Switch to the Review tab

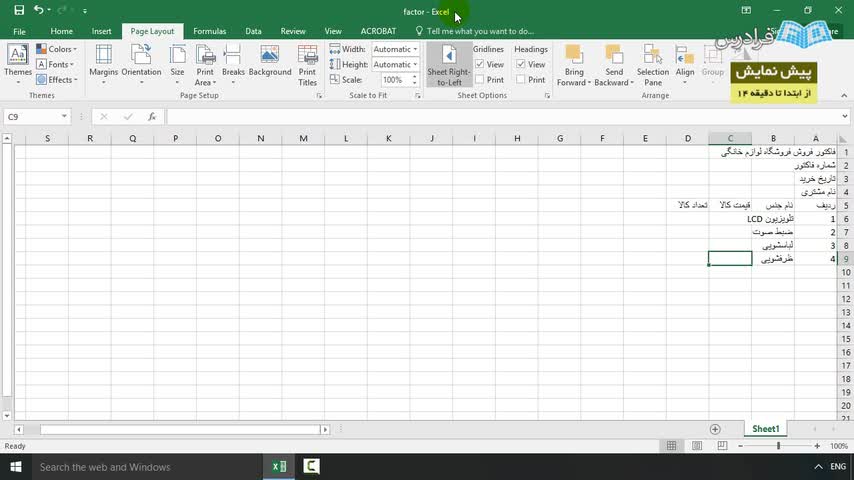pos(293,32)
